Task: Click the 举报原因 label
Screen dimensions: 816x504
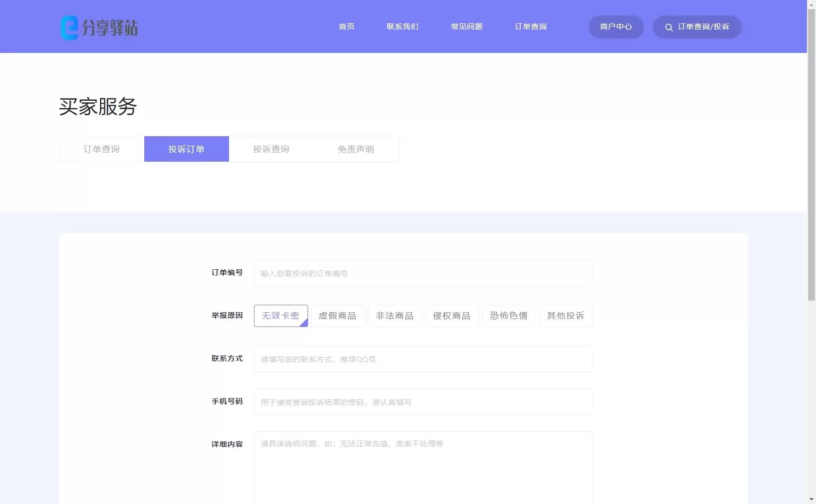Action: click(227, 315)
